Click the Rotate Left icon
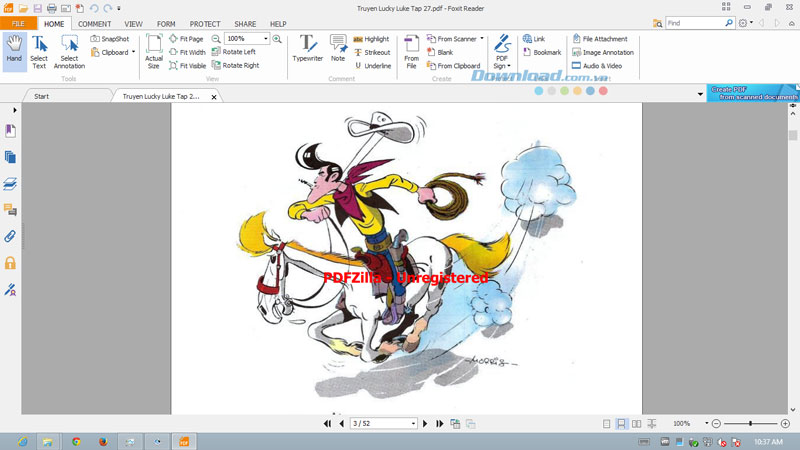This screenshot has width=800, height=450. tap(234, 52)
